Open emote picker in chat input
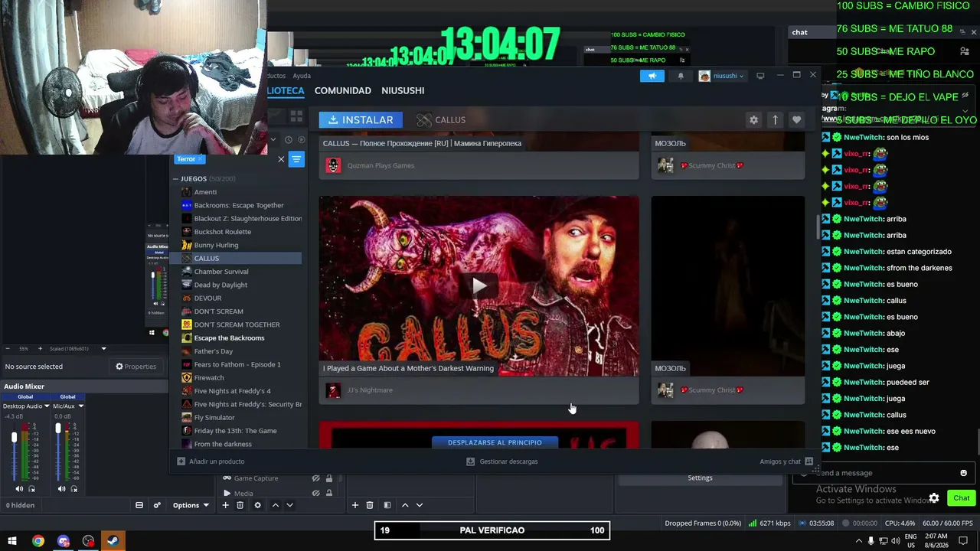The width and height of the screenshot is (980, 551). tap(963, 473)
